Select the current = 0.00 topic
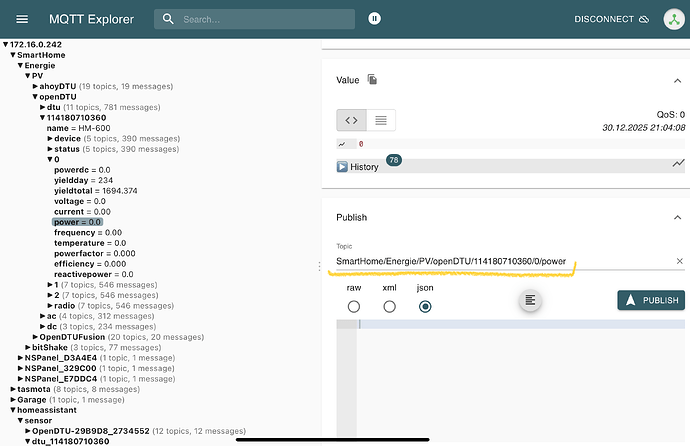The height and width of the screenshot is (446, 690). point(82,212)
